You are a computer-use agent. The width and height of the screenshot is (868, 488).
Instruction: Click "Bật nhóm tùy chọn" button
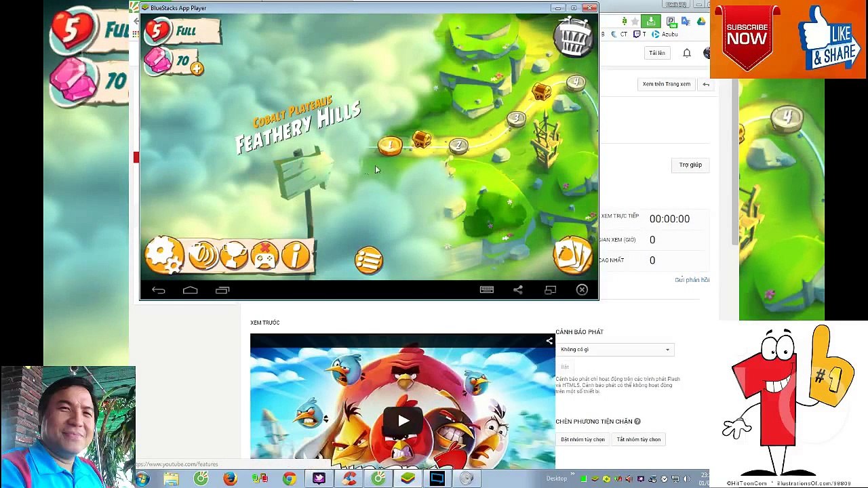[x=583, y=439]
